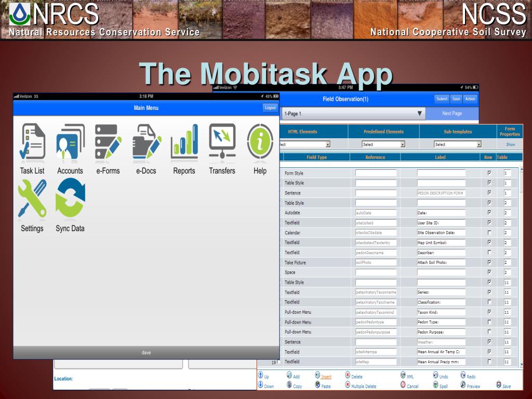
Task: Click the Add icon in bottom toolbar
Action: (289, 375)
